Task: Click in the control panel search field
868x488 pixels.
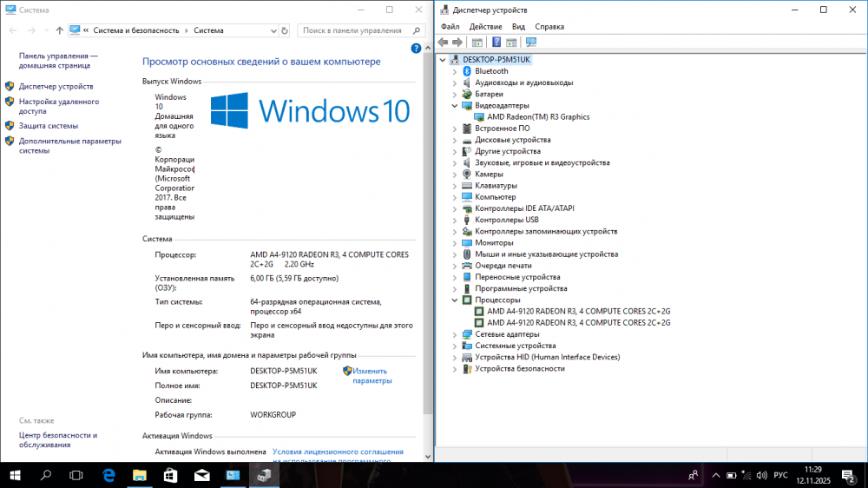Action: point(354,30)
